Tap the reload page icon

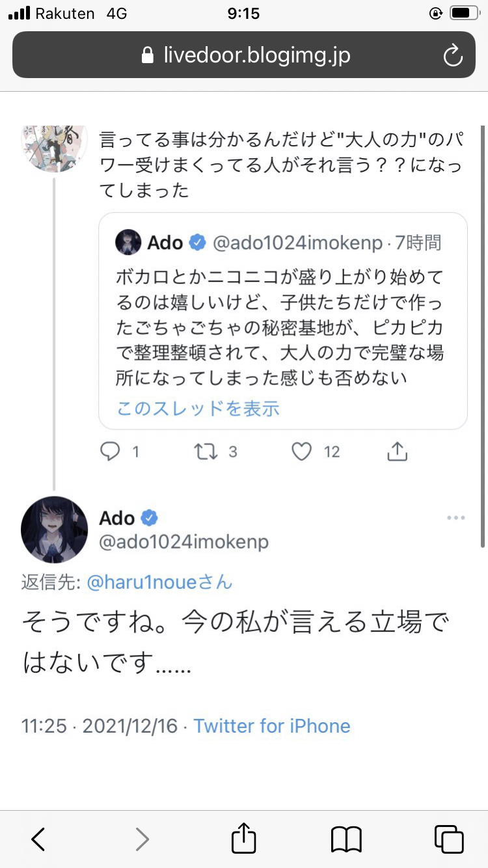coord(452,56)
